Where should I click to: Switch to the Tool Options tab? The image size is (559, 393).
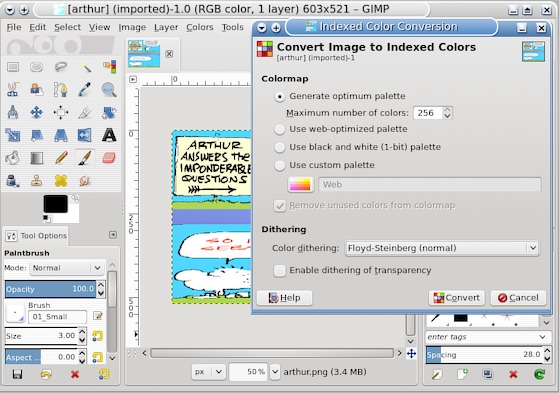[36, 236]
